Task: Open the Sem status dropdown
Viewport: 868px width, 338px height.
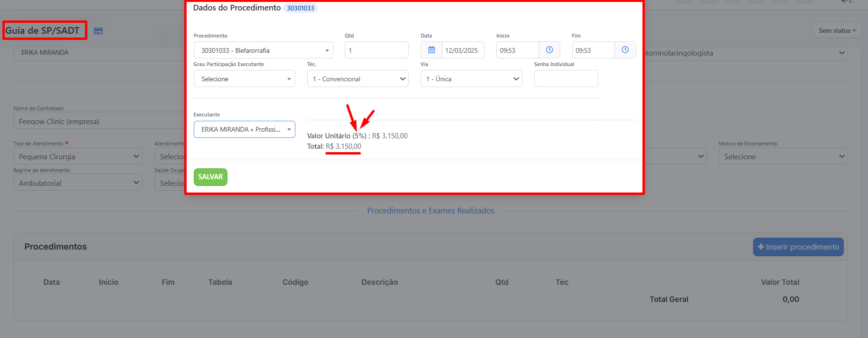Action: (837, 30)
